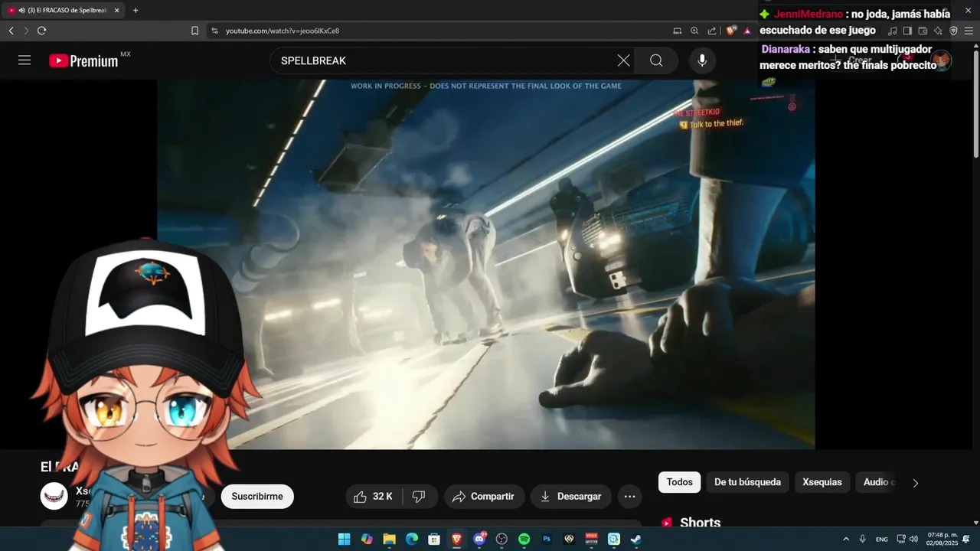View site information icon beside URL
Viewport: 980px width, 551px height.
tap(214, 31)
